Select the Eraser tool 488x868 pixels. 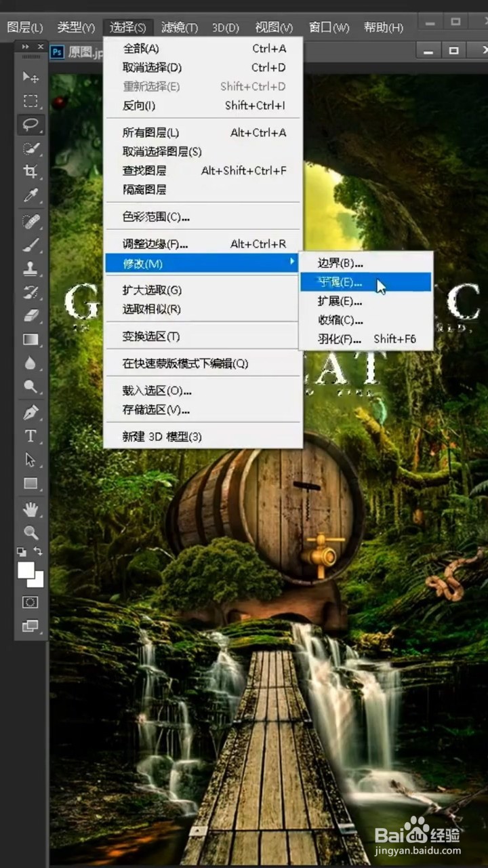click(x=30, y=316)
